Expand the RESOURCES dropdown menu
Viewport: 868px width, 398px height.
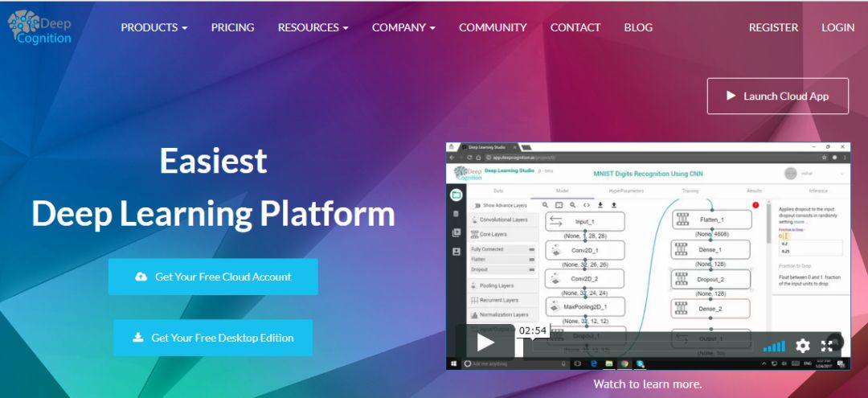coord(313,27)
